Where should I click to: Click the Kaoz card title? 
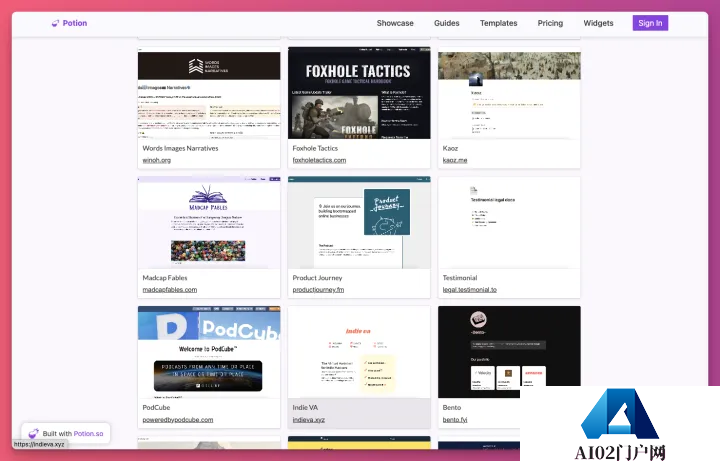click(450, 148)
